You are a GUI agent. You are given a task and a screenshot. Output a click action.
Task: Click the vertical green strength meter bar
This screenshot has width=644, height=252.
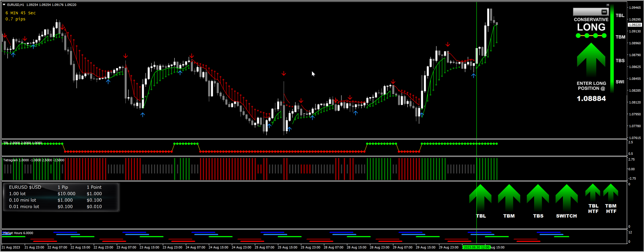click(612, 47)
